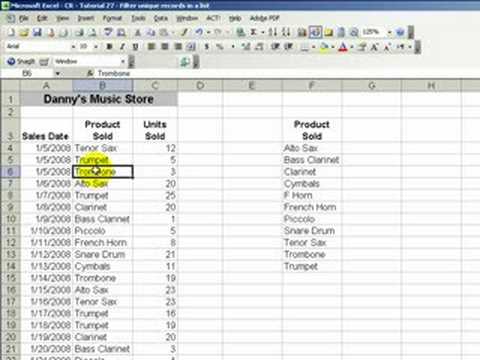Toggle Underline formatting
Image resolution: width=480 pixels, height=360 pixels.
(x=135, y=47)
